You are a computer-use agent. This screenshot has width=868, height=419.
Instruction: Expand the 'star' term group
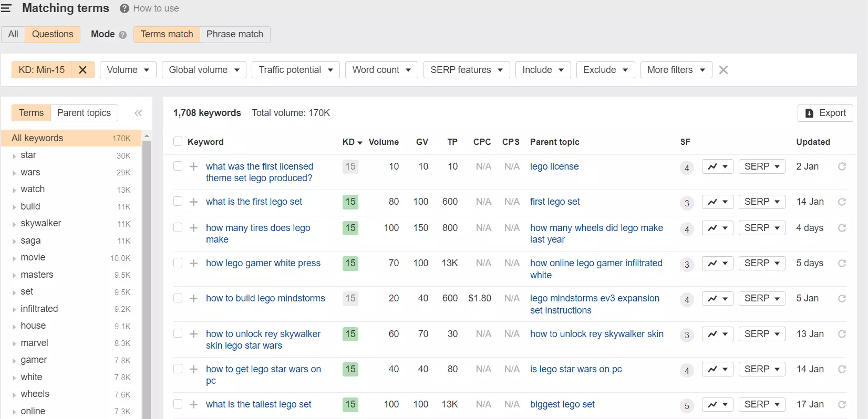[x=15, y=156]
